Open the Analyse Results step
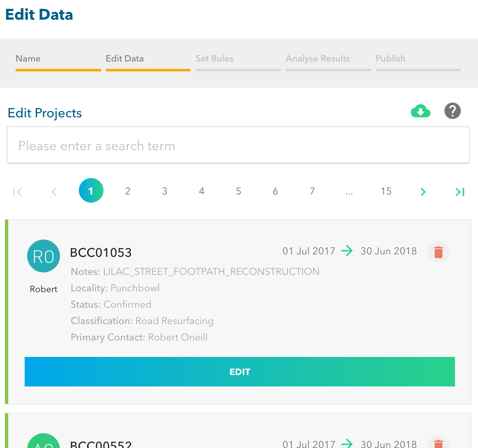The height and width of the screenshot is (448, 478). (317, 59)
